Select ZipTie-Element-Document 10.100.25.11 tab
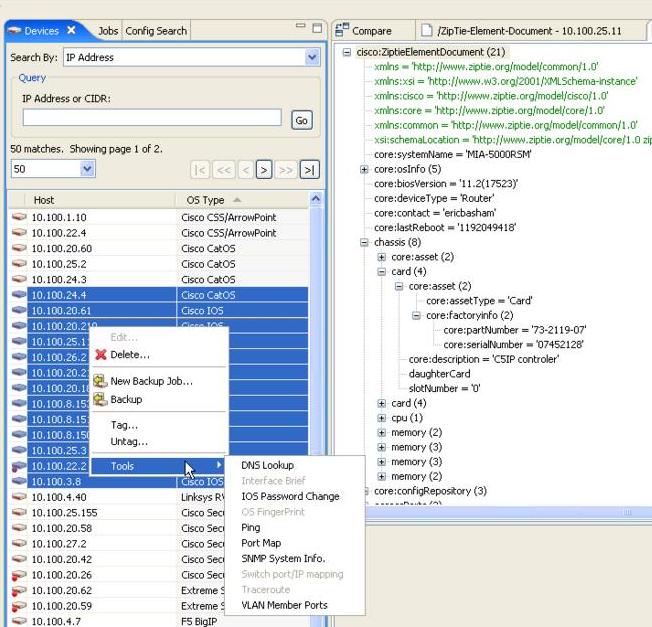The height and width of the screenshot is (627, 652). (x=522, y=31)
